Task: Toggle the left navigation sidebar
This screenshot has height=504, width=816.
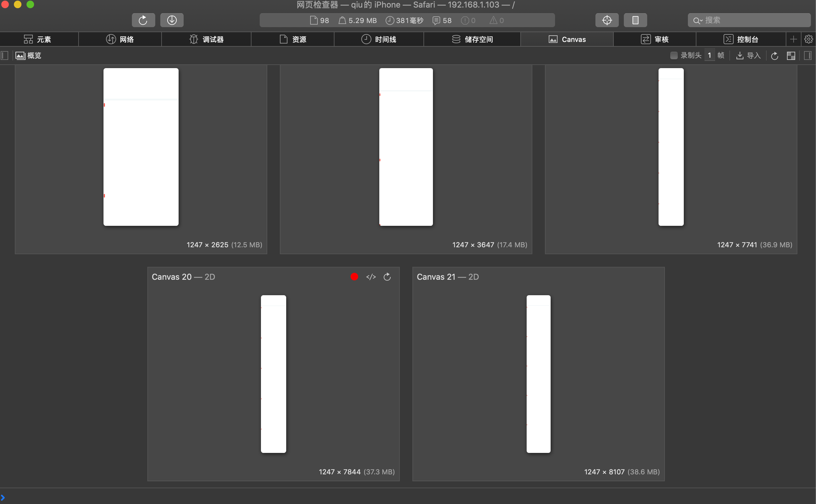Action: [x=5, y=56]
